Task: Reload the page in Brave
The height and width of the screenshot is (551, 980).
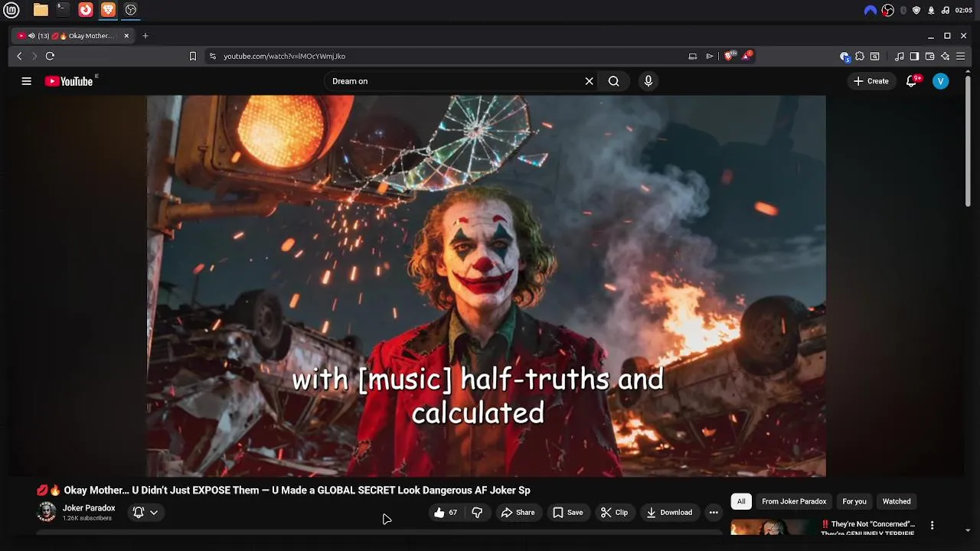Action: click(50, 56)
